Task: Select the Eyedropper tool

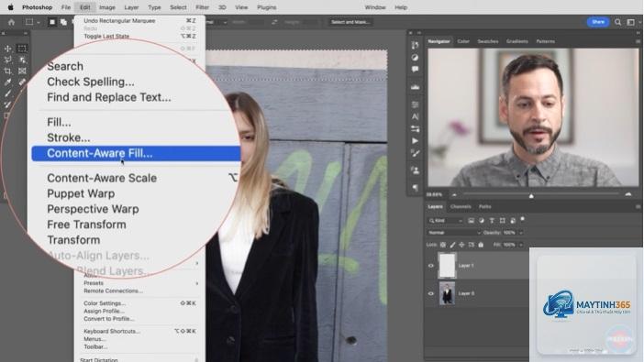Action: 8,82
